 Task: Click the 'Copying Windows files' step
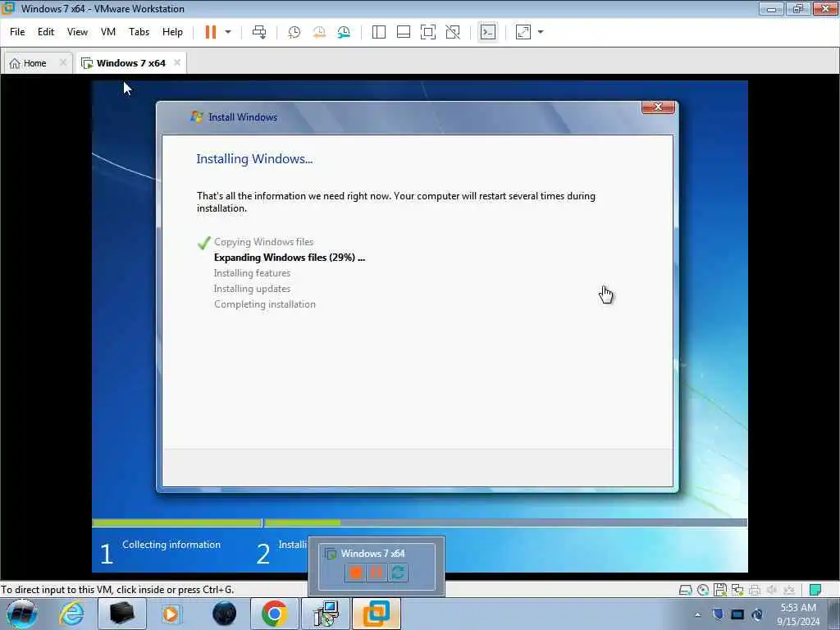coord(263,242)
